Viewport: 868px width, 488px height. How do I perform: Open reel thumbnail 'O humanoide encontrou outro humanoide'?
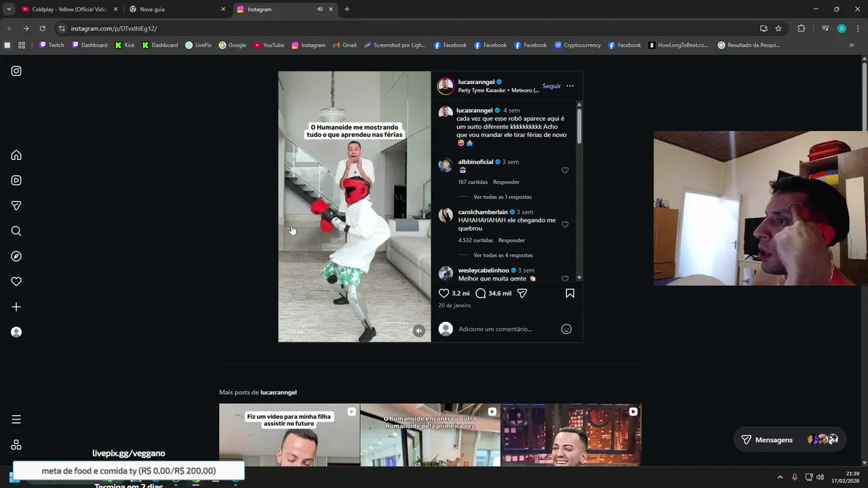click(x=430, y=434)
